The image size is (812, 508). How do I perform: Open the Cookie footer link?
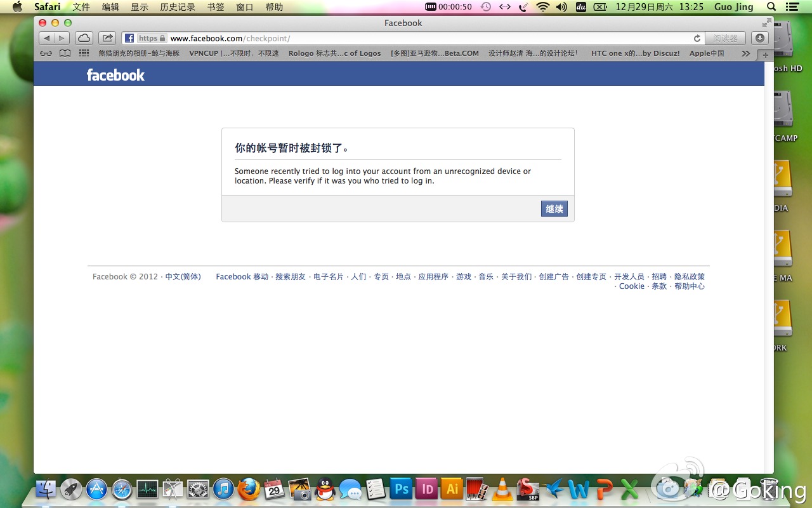[x=632, y=286]
